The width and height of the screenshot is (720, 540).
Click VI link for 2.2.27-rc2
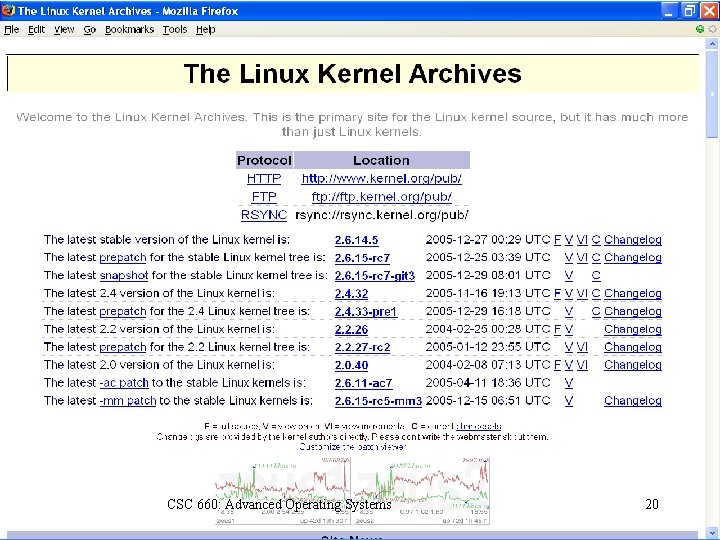[x=582, y=347]
